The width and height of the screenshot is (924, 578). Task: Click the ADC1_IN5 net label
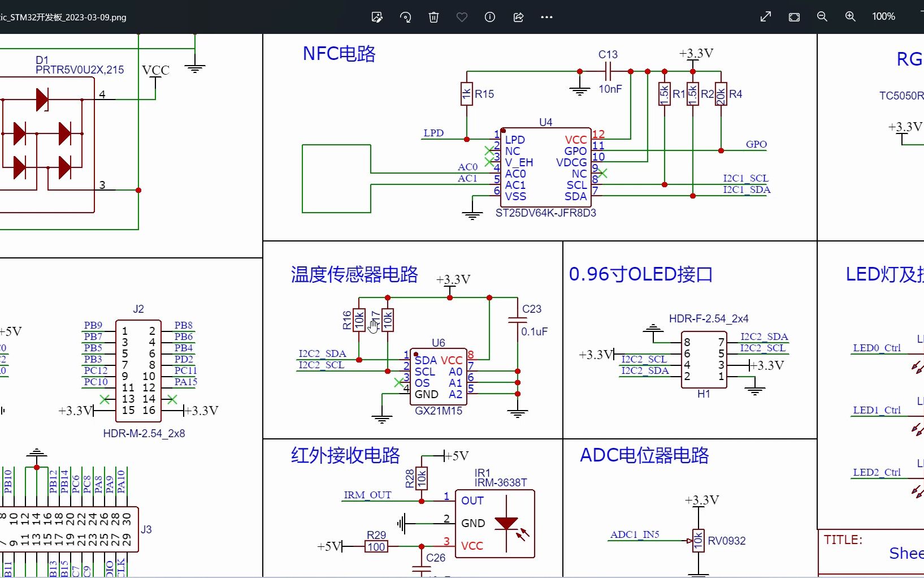(635, 535)
